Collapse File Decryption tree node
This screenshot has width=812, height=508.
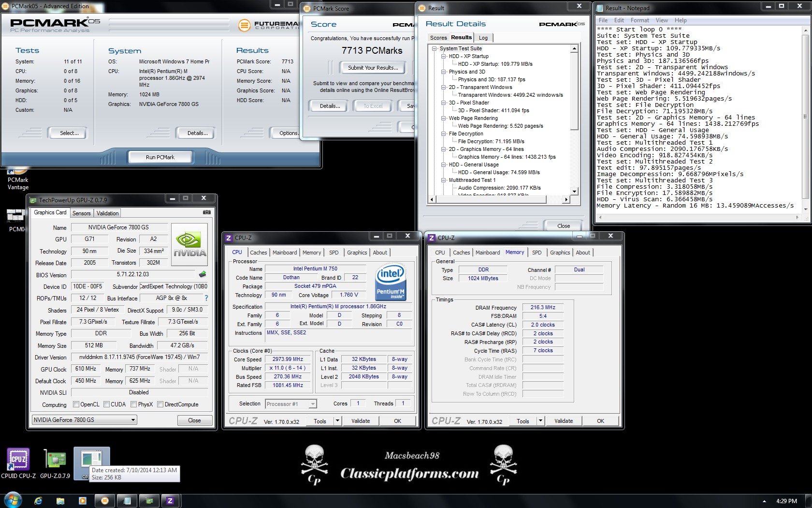pos(443,134)
